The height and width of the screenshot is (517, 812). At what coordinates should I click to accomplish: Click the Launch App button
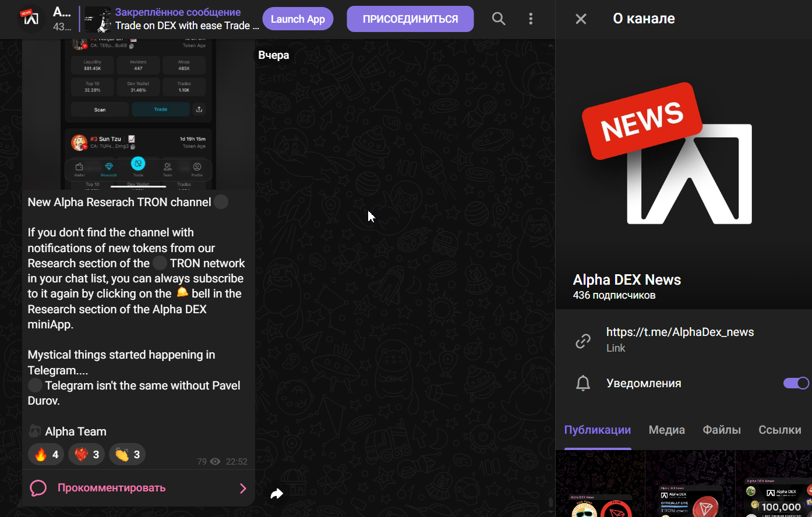point(298,19)
